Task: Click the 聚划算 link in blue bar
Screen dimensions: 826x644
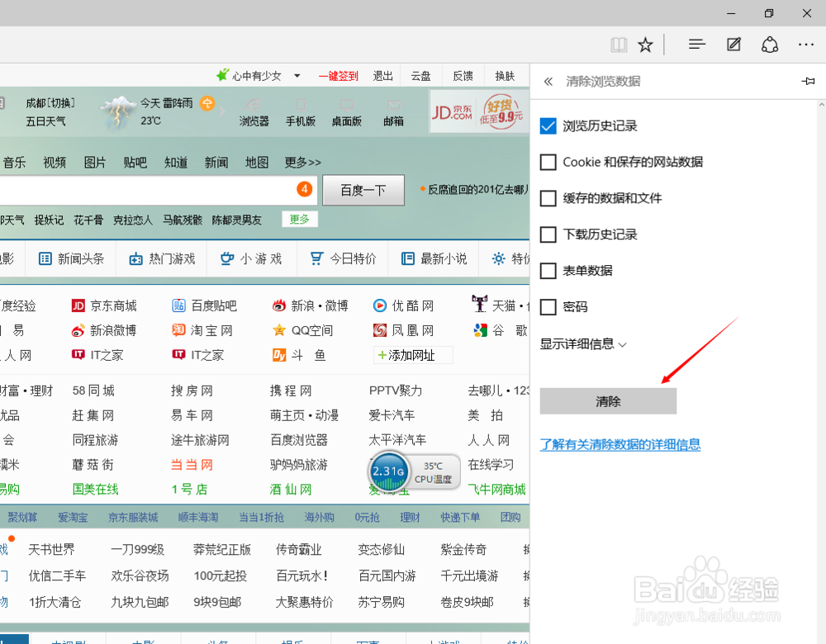Action: coord(22,517)
